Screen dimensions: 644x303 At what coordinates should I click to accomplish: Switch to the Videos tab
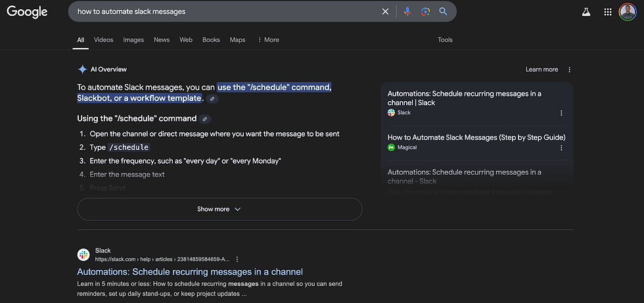104,40
